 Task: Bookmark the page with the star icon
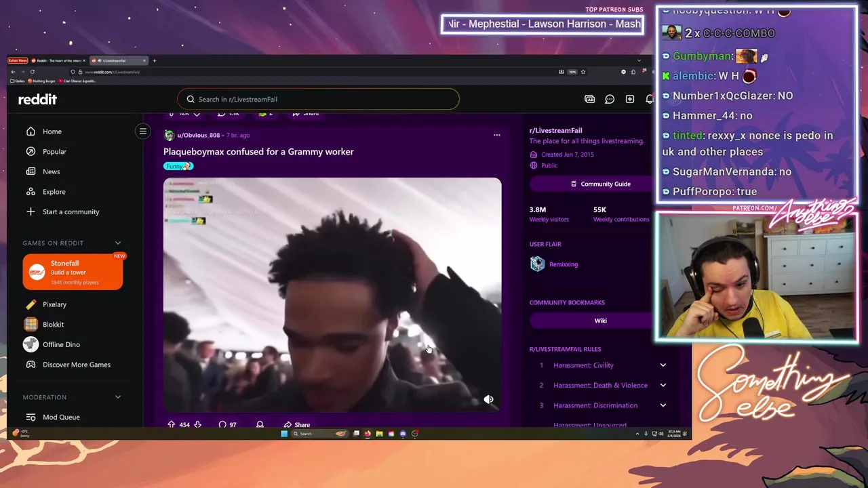click(x=583, y=72)
